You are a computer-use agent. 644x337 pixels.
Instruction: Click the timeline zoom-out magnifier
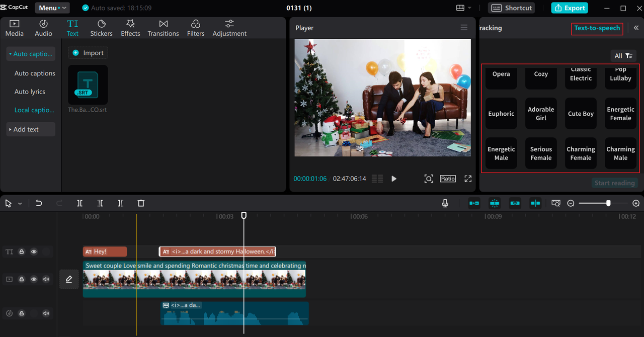click(x=571, y=203)
